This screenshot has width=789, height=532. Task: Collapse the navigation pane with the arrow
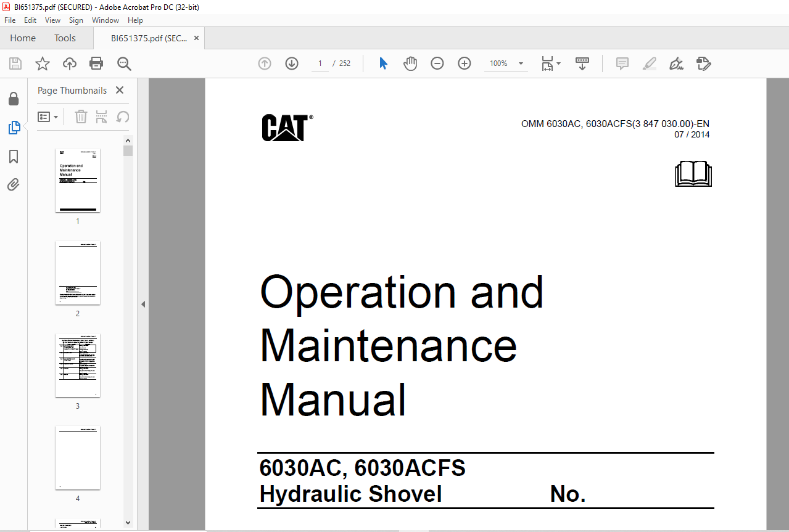(x=143, y=304)
